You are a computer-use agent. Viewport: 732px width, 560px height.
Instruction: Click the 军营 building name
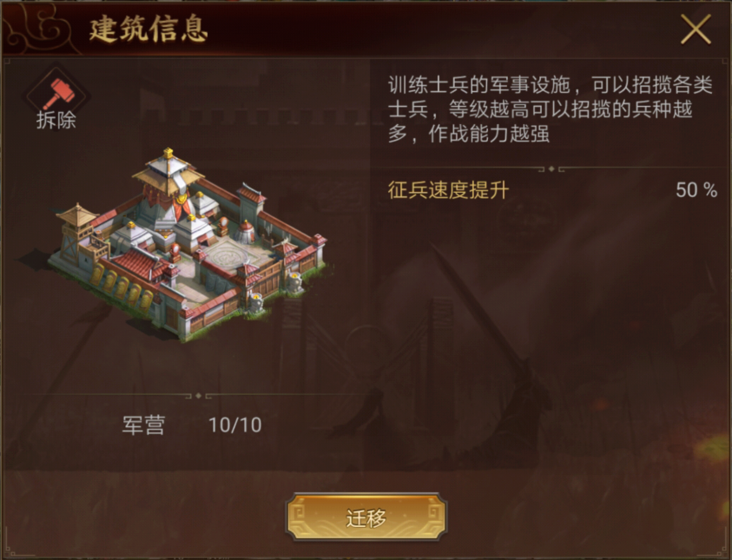pyautogui.click(x=143, y=425)
